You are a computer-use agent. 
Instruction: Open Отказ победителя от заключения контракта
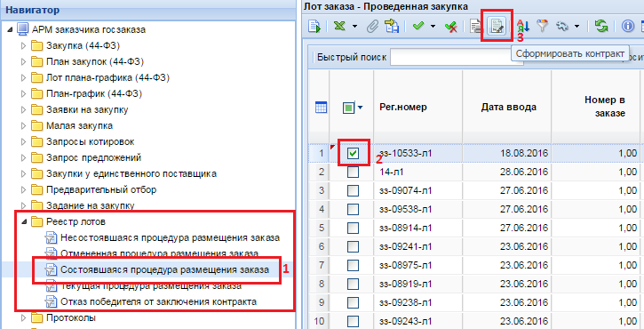158,301
